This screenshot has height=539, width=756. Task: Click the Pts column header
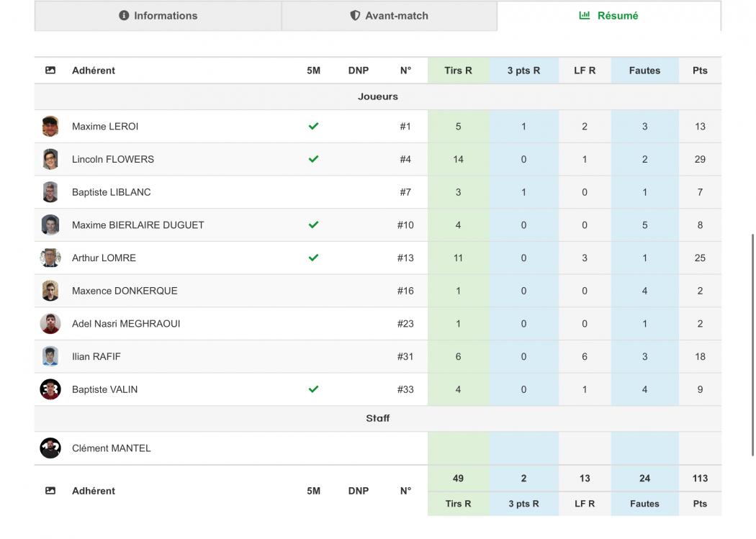coord(700,71)
